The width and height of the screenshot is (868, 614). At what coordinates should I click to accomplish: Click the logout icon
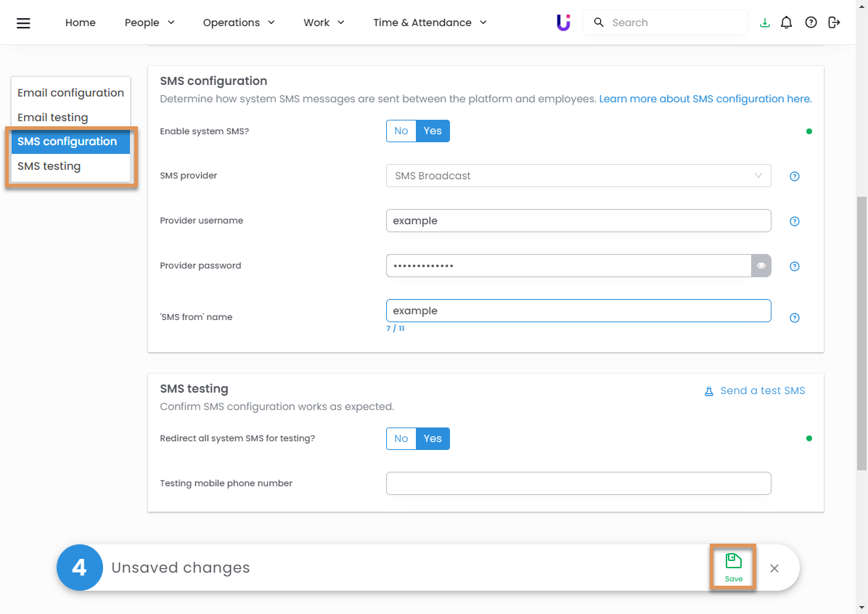834,22
